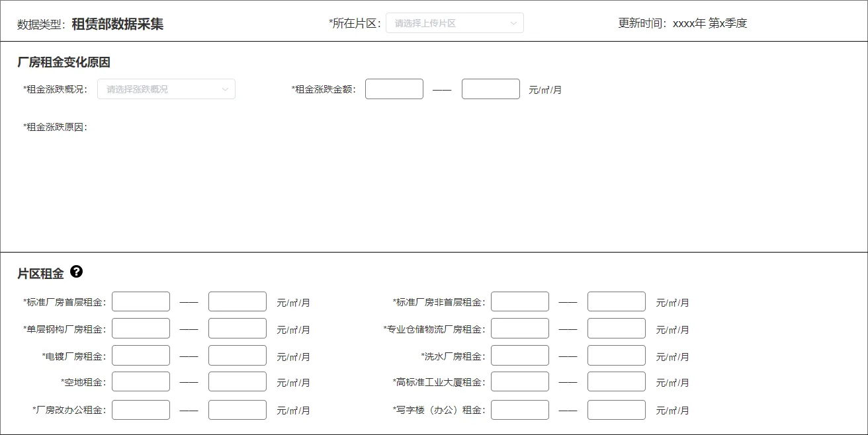Click the help icon beside 片区租金
The height and width of the screenshot is (435, 868).
[77, 272]
